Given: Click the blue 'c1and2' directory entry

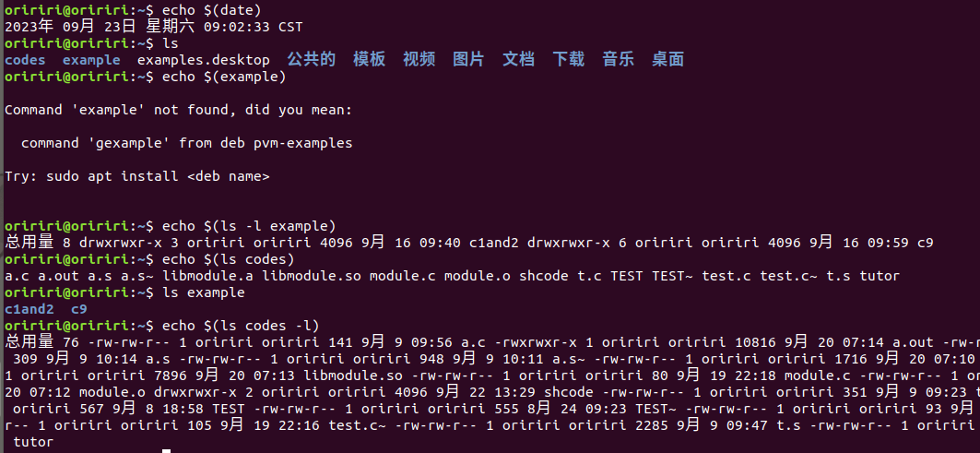Looking at the screenshot, I should coord(29,309).
